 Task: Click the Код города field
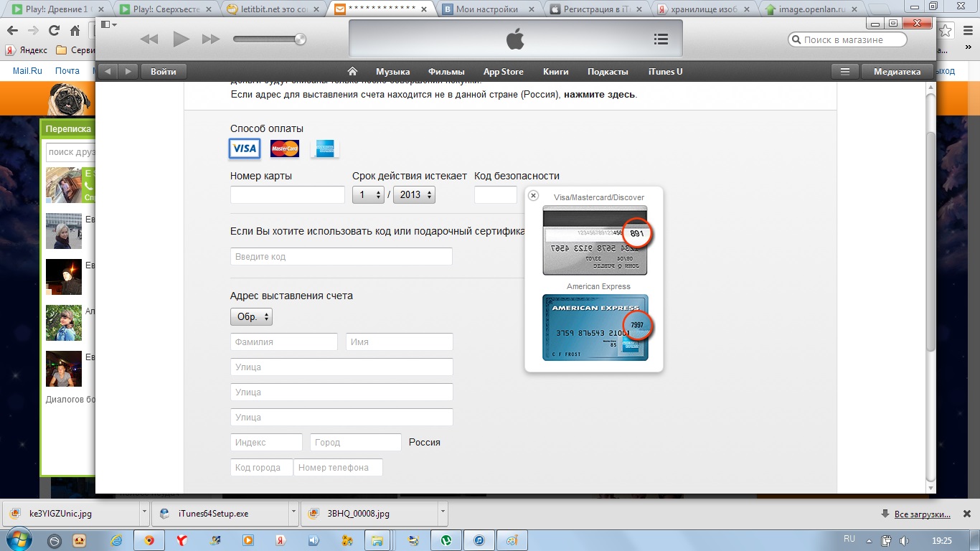pyautogui.click(x=262, y=468)
